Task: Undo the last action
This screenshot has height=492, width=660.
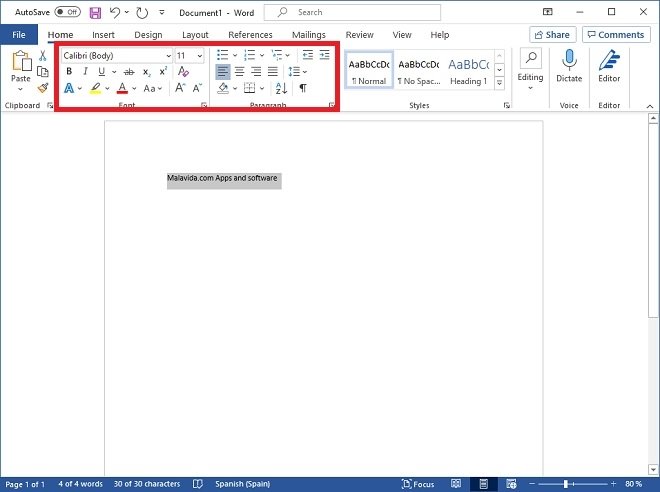Action: [115, 13]
